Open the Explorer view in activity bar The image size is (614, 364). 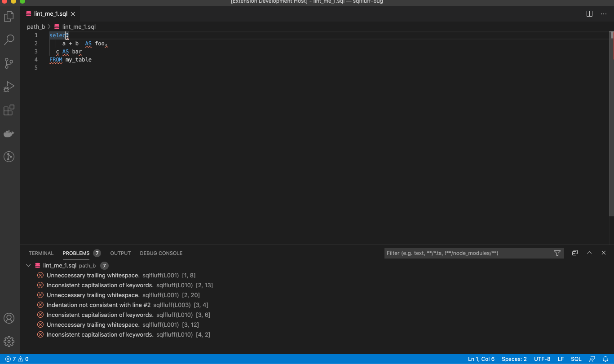(9, 17)
